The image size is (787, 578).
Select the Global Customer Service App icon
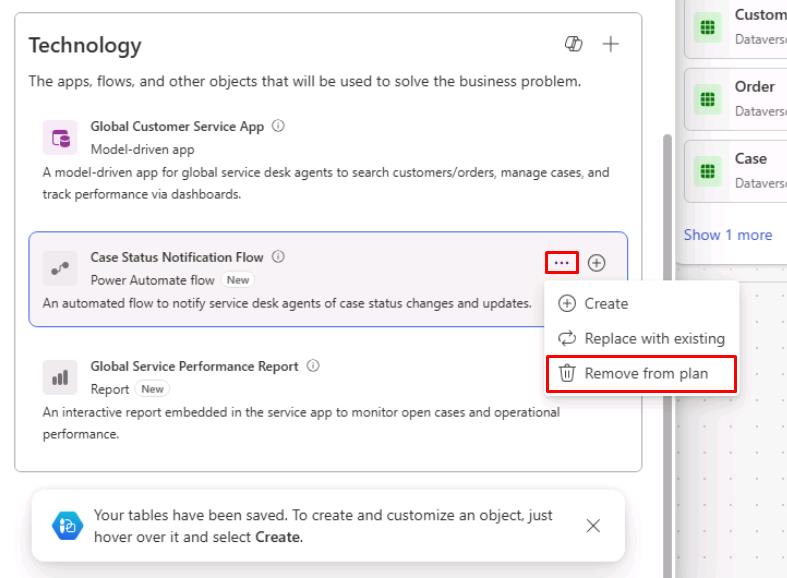pos(60,137)
